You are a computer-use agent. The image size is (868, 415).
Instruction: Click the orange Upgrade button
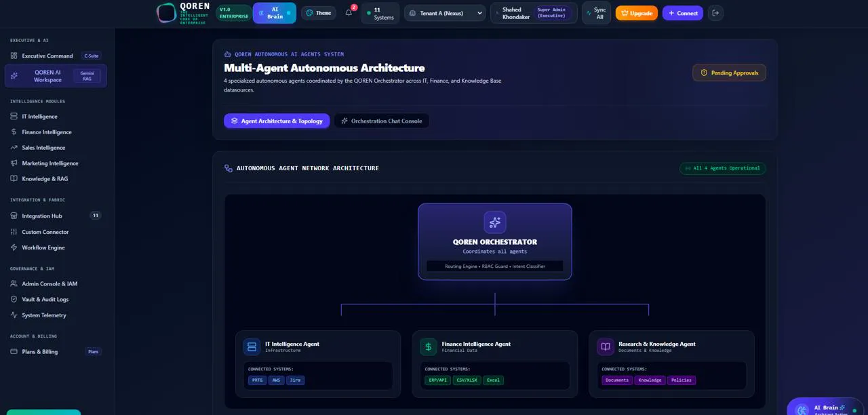pyautogui.click(x=637, y=13)
